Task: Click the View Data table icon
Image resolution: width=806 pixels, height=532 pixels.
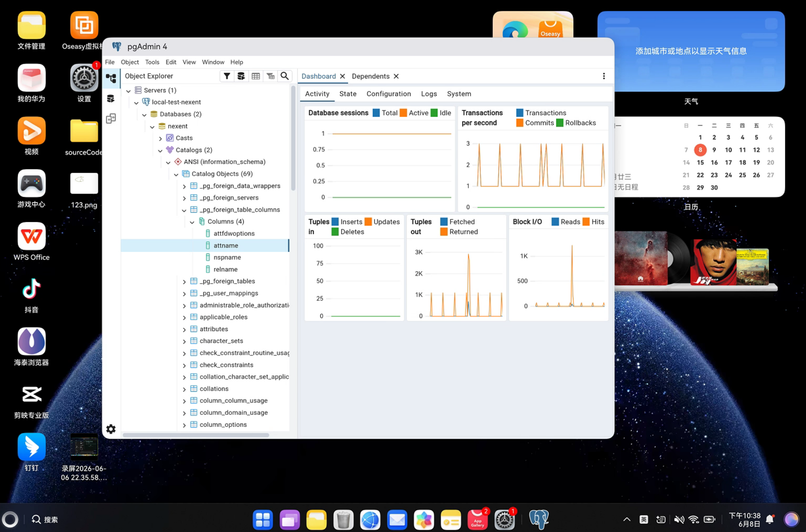Action: click(256, 76)
